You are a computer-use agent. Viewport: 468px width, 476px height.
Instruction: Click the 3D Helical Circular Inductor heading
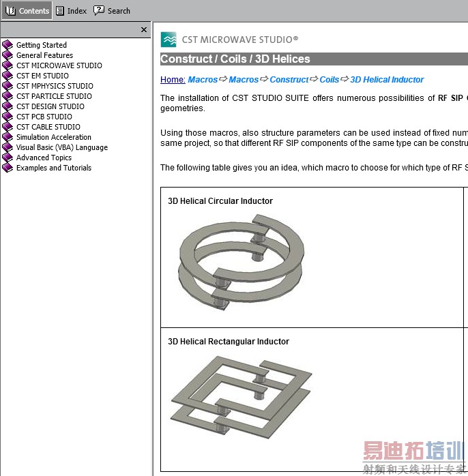tap(220, 201)
